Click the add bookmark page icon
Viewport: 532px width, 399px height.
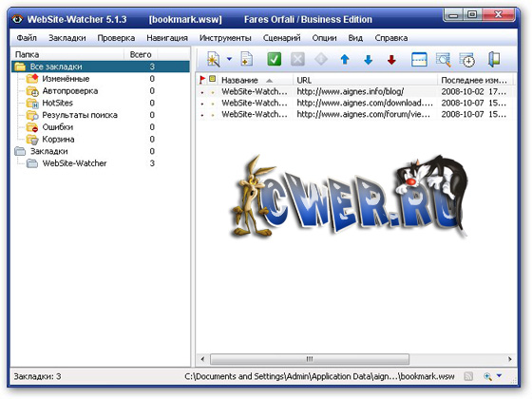pos(247,59)
